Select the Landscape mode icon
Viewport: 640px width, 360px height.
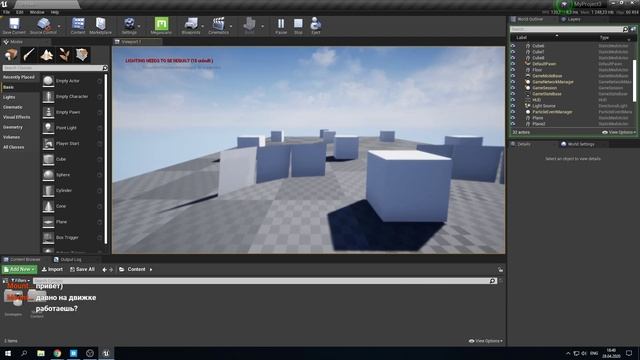(x=47, y=55)
